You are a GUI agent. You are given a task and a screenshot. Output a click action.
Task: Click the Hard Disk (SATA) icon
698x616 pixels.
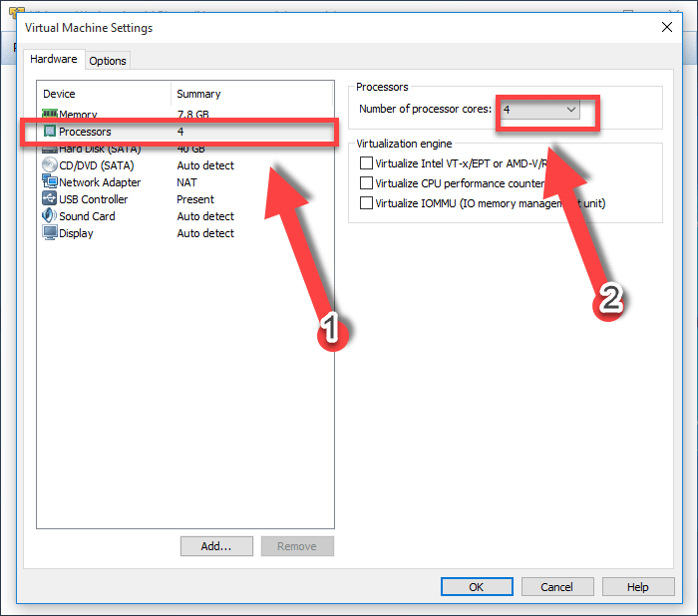[x=50, y=149]
